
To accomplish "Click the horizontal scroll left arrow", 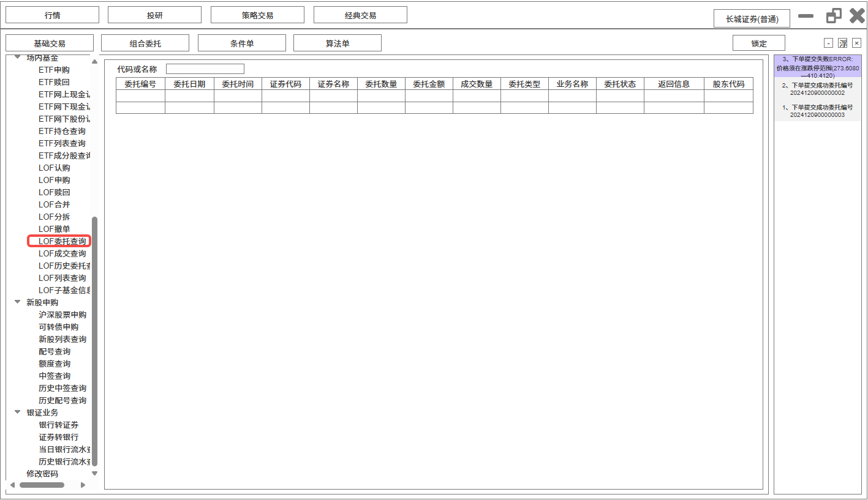I will pos(12,485).
